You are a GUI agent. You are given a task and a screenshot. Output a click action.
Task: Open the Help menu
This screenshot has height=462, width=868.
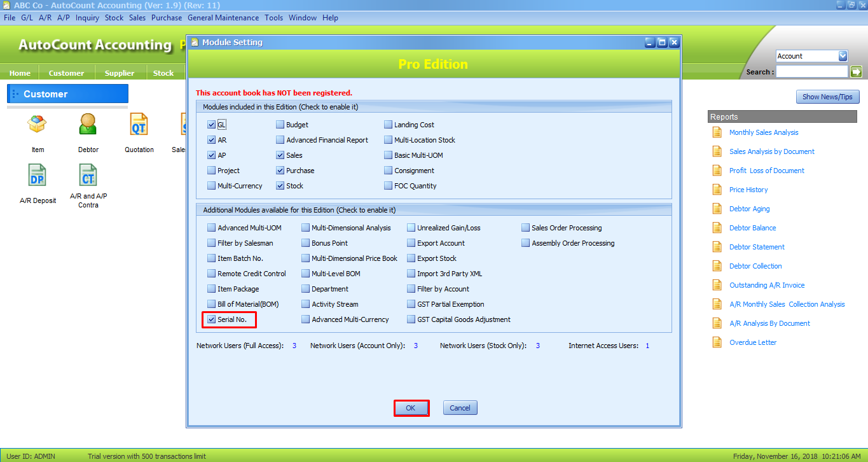point(330,18)
